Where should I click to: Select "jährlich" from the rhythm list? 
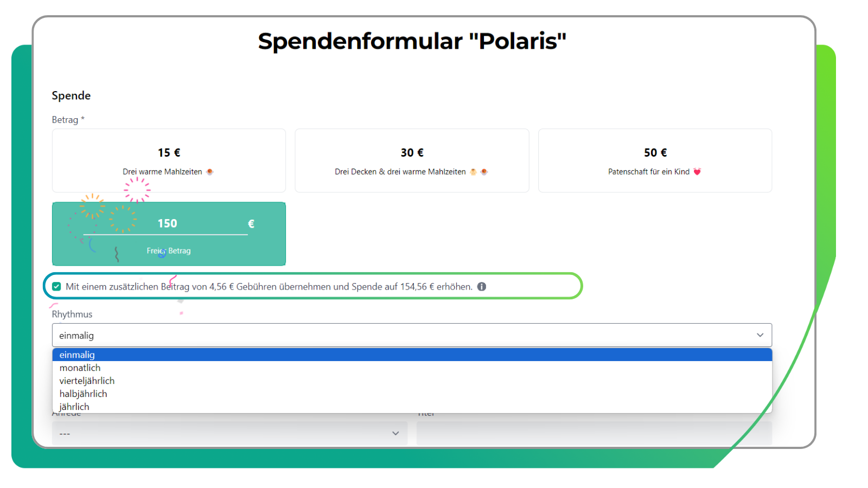click(x=74, y=406)
